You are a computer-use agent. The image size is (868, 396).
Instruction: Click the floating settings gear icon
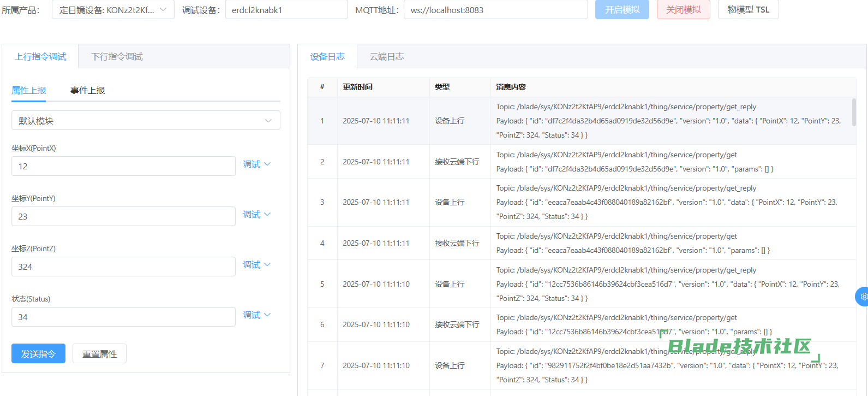click(863, 297)
